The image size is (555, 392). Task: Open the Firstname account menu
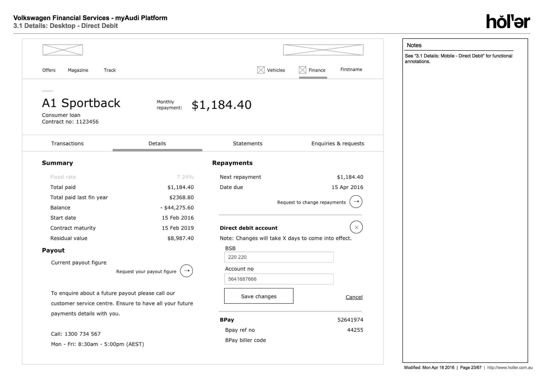pyautogui.click(x=351, y=70)
